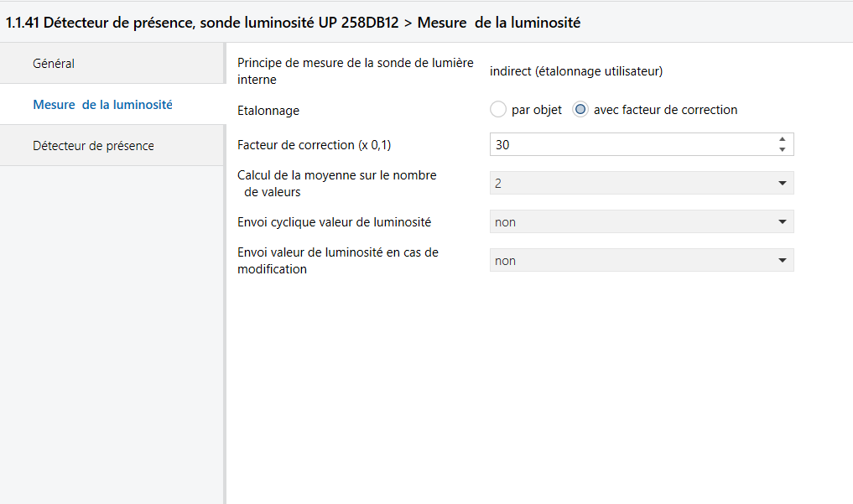Click the "Calcul de la moyenne" label
This screenshot has width=853, height=504.
pyautogui.click(x=337, y=183)
